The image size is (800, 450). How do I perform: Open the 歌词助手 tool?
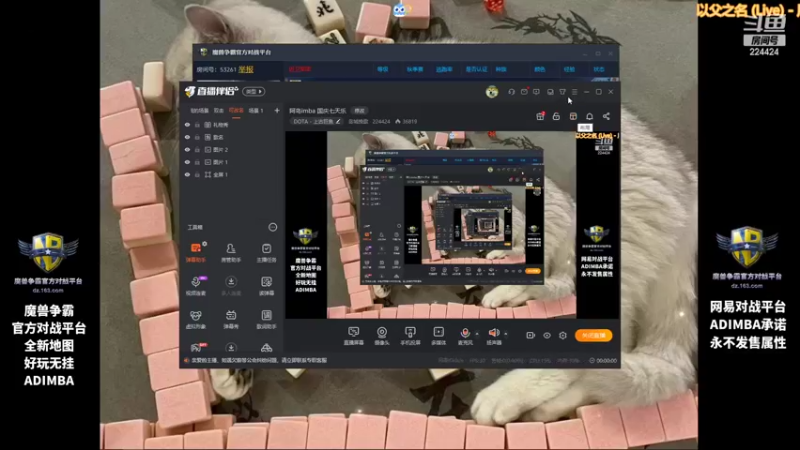[266, 319]
